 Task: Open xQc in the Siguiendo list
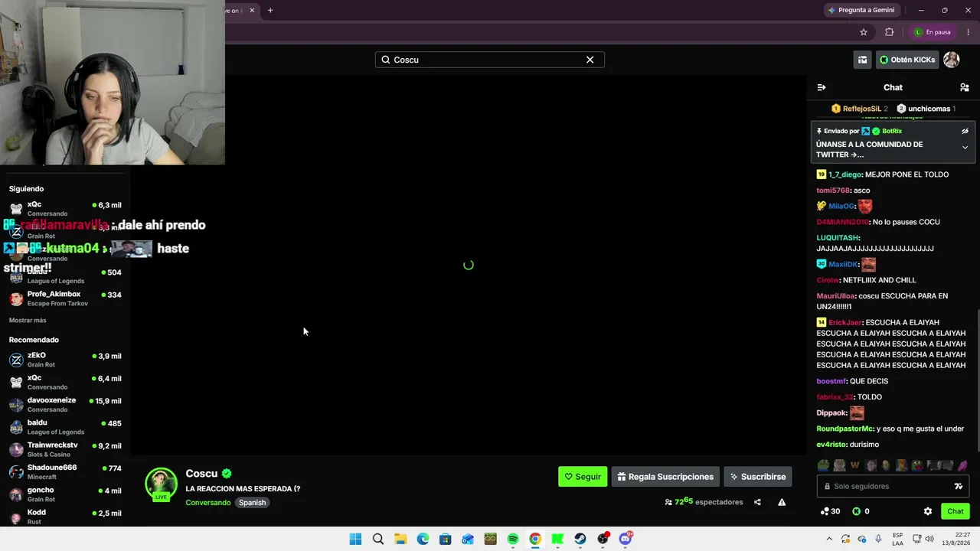(x=65, y=208)
